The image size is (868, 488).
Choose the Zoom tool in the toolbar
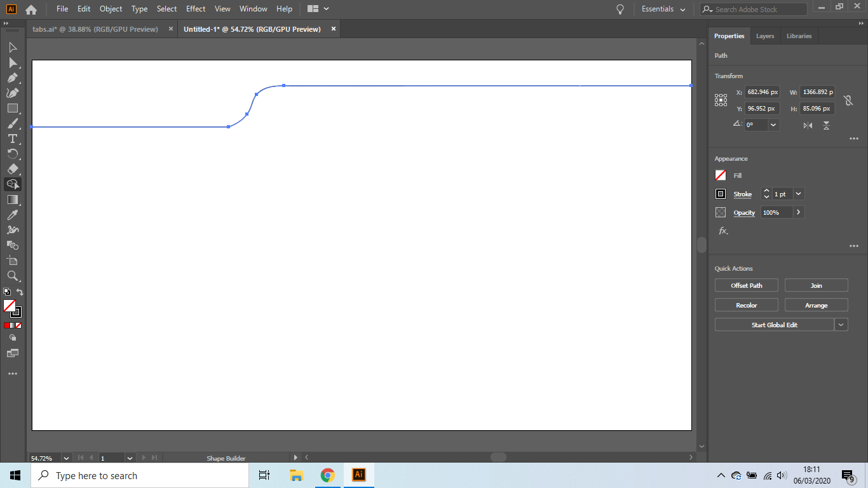13,276
